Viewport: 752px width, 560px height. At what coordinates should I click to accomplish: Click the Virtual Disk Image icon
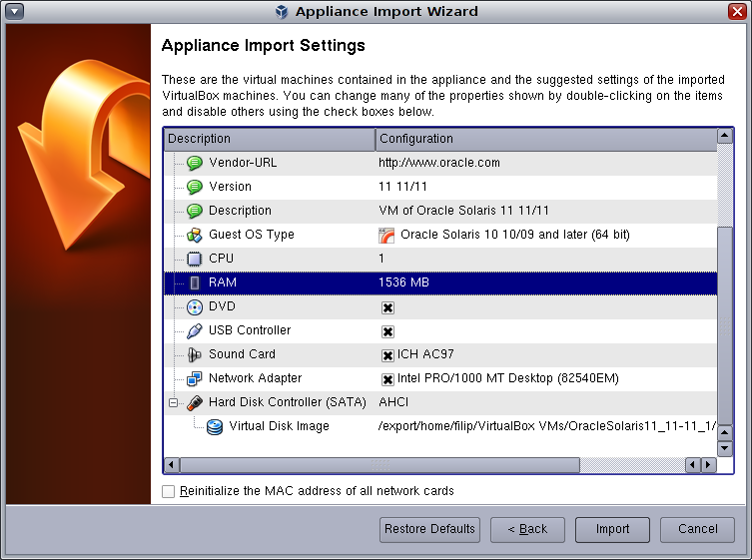pos(214,426)
